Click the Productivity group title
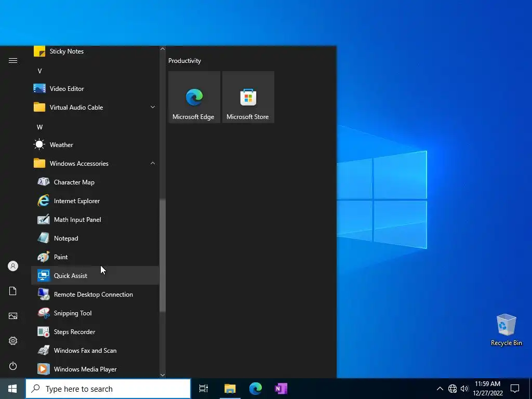This screenshot has height=399, width=532. tap(184, 61)
